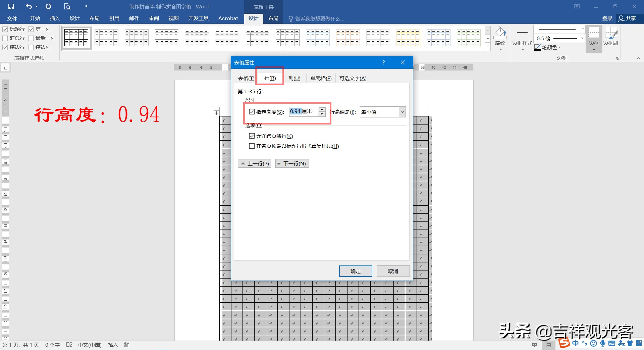Uncheck the 指定高度 specify height checkbox
Screen dimensions: 644x350
pos(252,112)
